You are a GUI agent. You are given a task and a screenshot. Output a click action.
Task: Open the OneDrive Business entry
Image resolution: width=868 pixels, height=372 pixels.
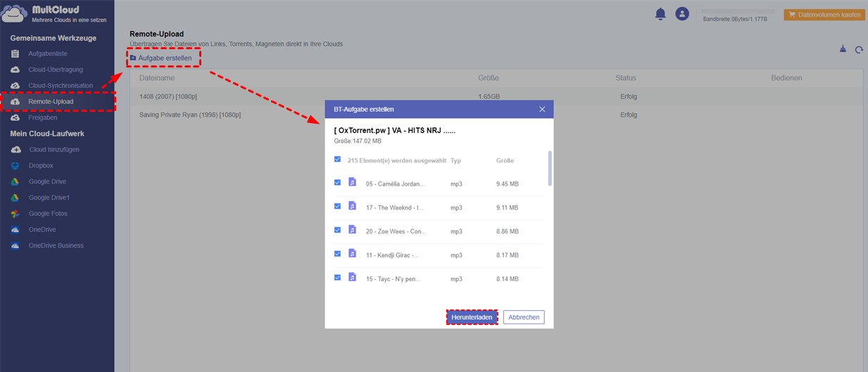point(56,246)
